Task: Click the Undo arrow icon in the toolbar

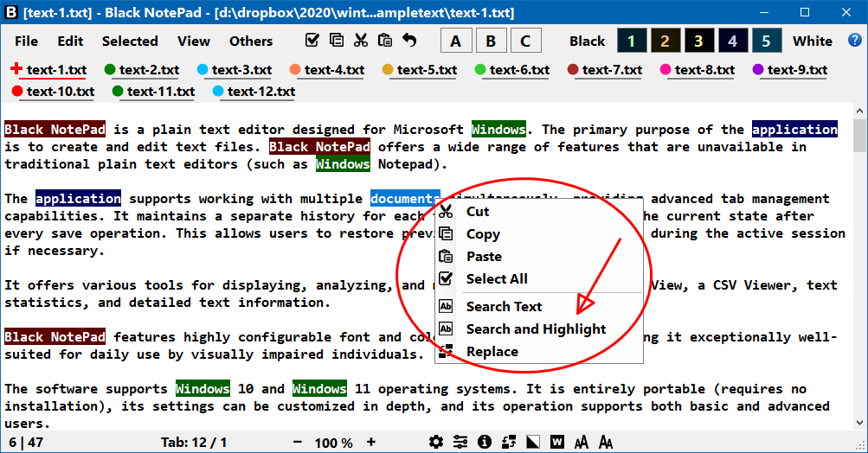Action: pos(409,41)
